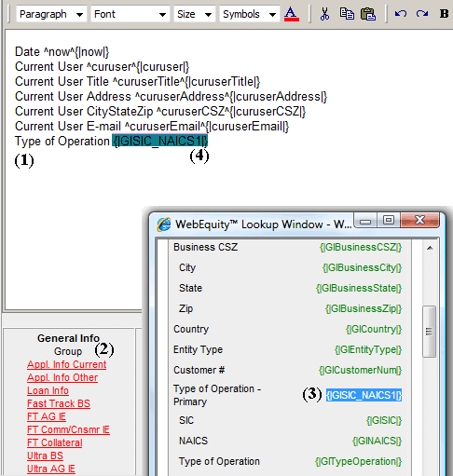
Task: Click highlighted {|GISIC_NAICS1|} merge code in editor
Action: click(x=159, y=141)
